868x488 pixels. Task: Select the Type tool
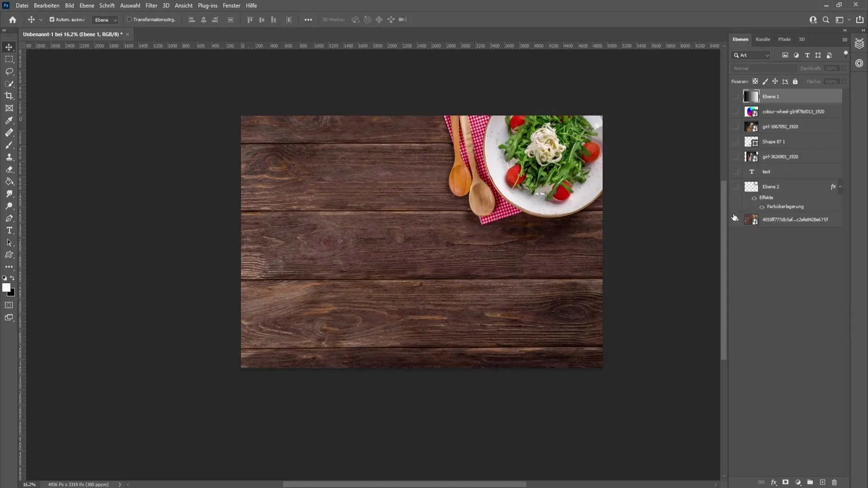pyautogui.click(x=9, y=230)
